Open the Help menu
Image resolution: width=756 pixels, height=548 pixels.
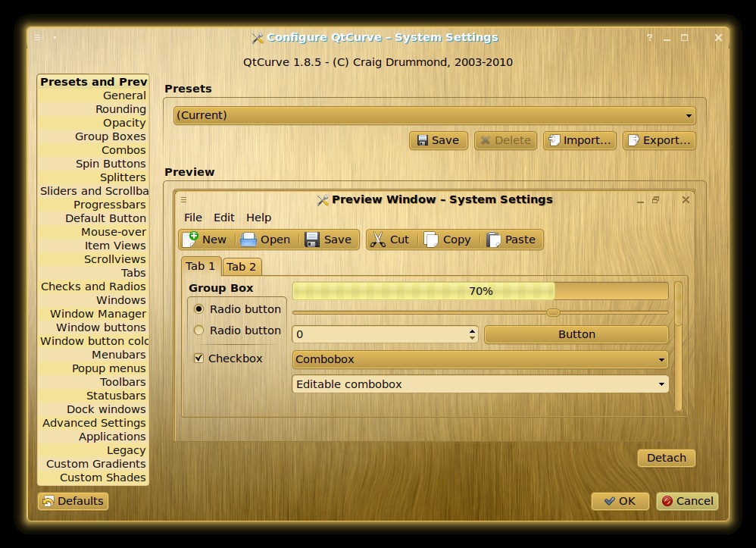258,218
